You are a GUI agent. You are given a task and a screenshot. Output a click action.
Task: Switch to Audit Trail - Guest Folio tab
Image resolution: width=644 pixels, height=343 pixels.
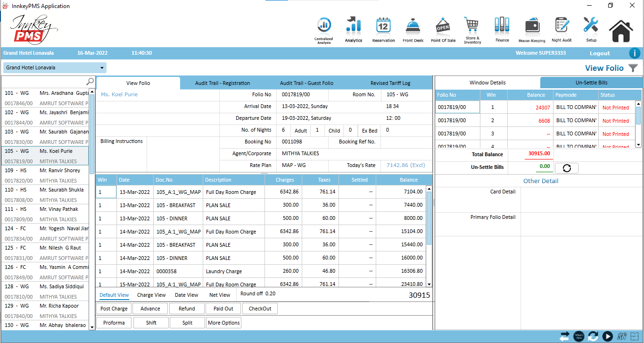(x=306, y=83)
